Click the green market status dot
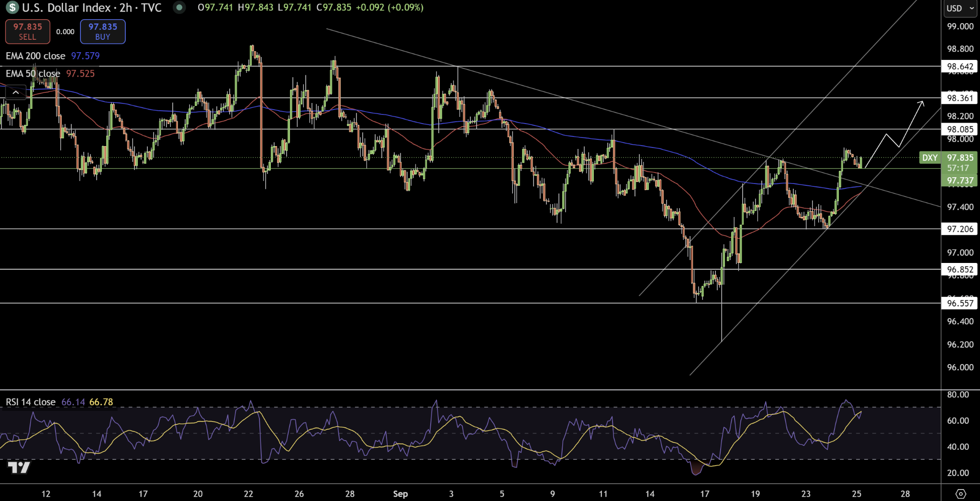 pyautogui.click(x=179, y=8)
